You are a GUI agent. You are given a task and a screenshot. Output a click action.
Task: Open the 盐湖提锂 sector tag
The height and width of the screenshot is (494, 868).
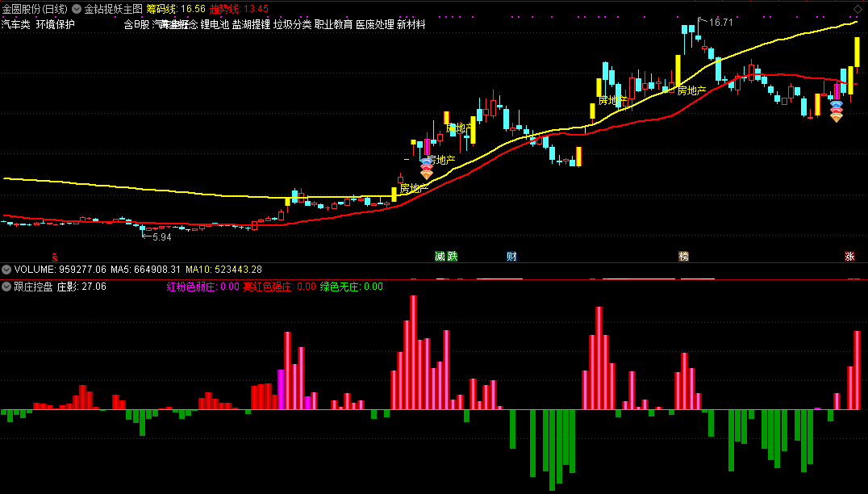point(252,24)
